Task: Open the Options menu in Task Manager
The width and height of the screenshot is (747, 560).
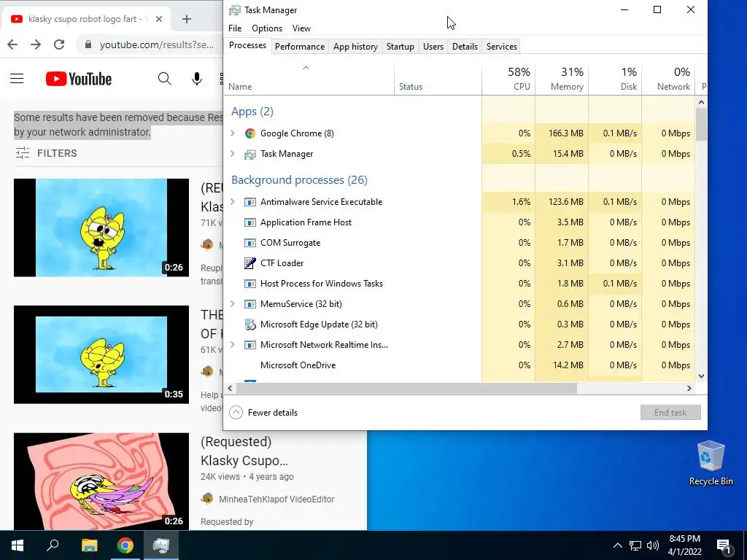Action: point(267,28)
